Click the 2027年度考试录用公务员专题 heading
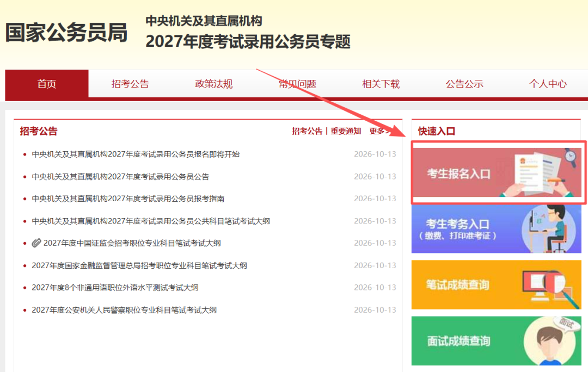Viewport: 588px width, 372px height. [248, 41]
